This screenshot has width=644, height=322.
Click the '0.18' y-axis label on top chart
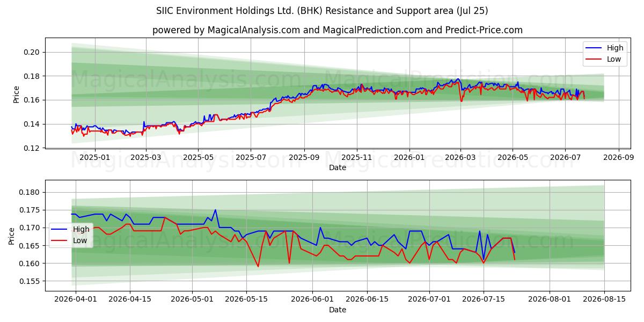(32, 76)
